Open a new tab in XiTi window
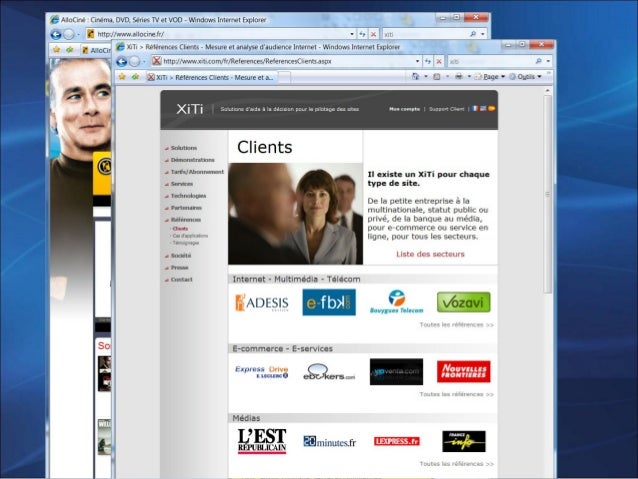The width and height of the screenshot is (638, 479). (x=284, y=77)
